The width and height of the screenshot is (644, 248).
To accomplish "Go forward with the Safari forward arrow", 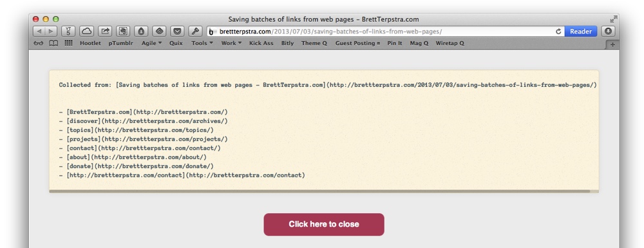I will point(50,31).
